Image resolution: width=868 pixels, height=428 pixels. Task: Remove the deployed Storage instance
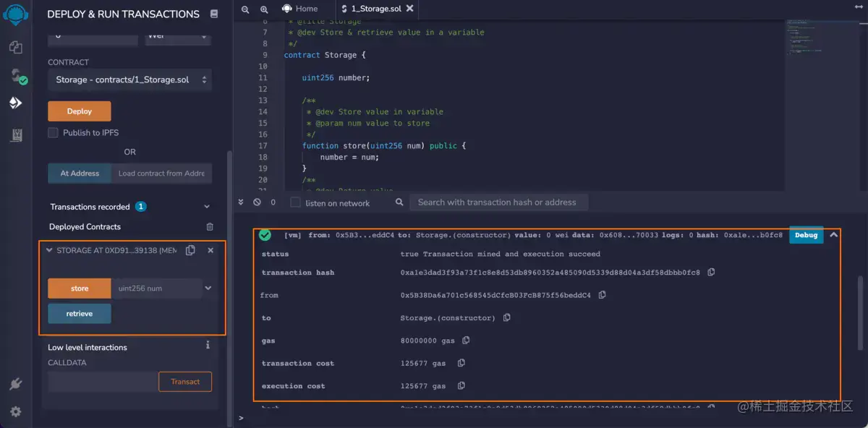210,250
